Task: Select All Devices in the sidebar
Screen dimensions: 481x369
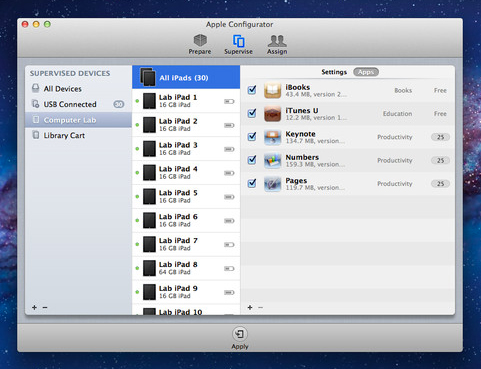Action: [x=78, y=89]
